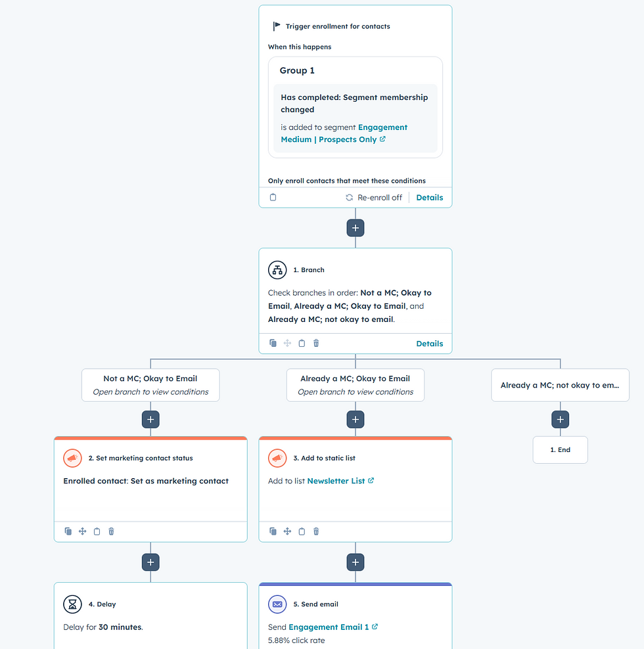The height and width of the screenshot is (649, 644).
Task: Open the clipboard icon on the enrollment trigger card
Action: coord(273,197)
